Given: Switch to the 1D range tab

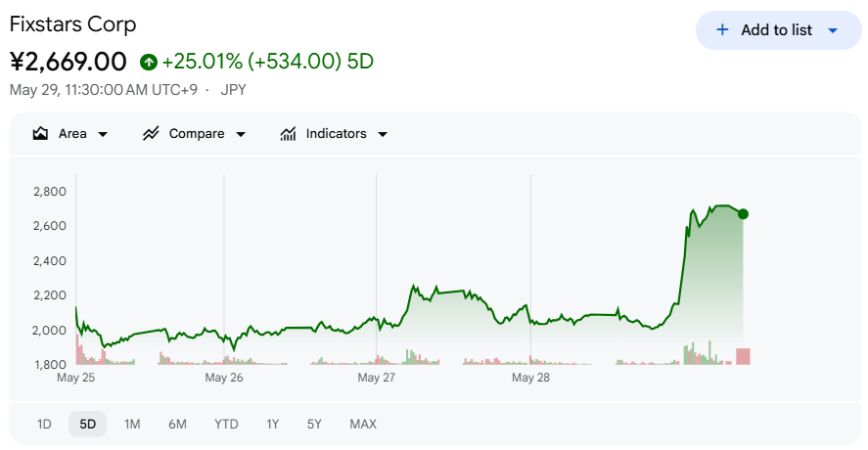Looking at the screenshot, I should click(44, 424).
